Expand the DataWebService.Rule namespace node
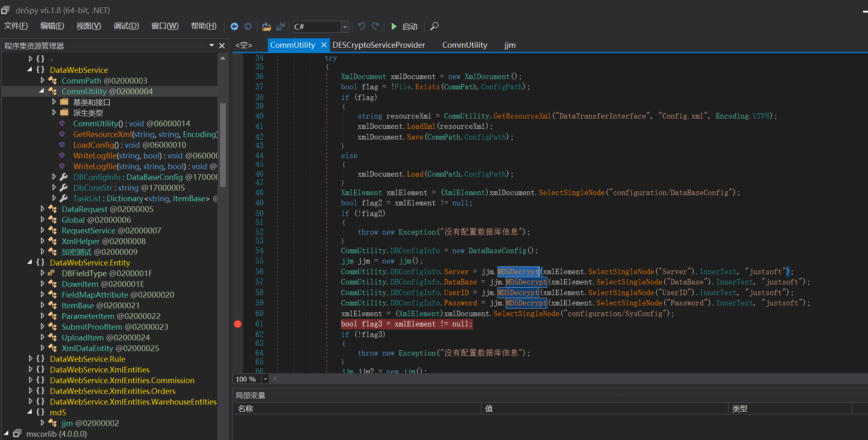 [x=30, y=359]
